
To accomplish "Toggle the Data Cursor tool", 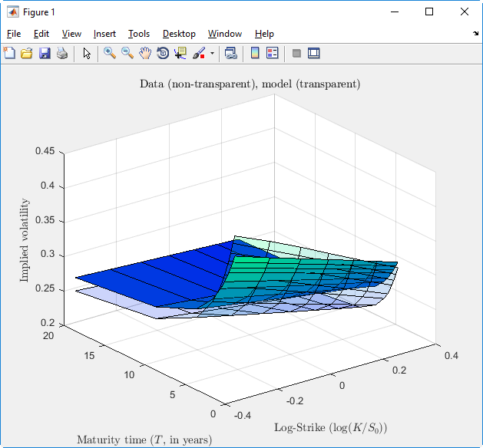I will pyautogui.click(x=180, y=53).
